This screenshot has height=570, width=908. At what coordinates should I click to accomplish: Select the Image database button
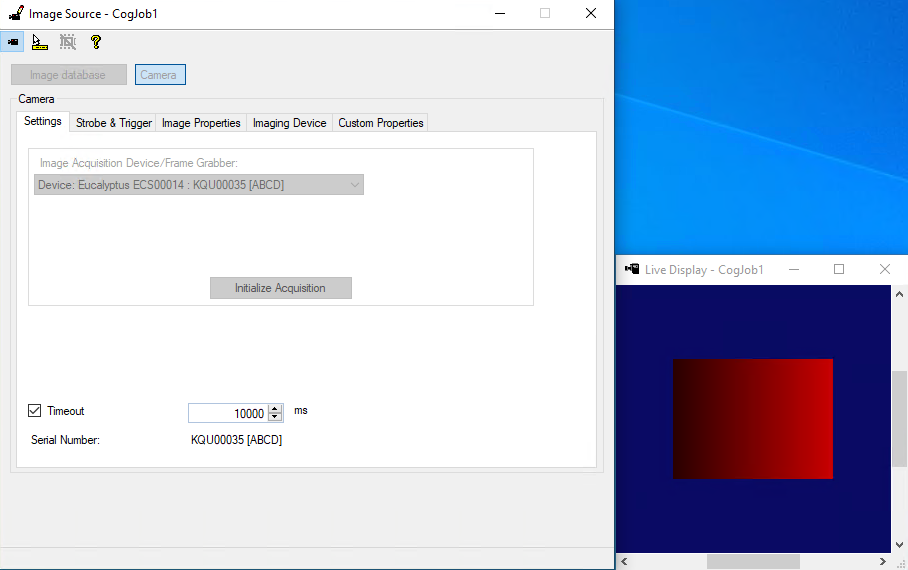click(x=68, y=75)
